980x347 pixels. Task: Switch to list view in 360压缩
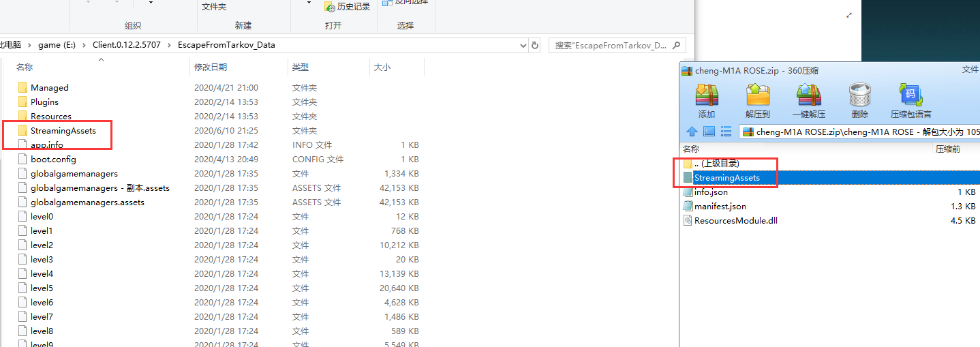pyautogui.click(x=726, y=132)
